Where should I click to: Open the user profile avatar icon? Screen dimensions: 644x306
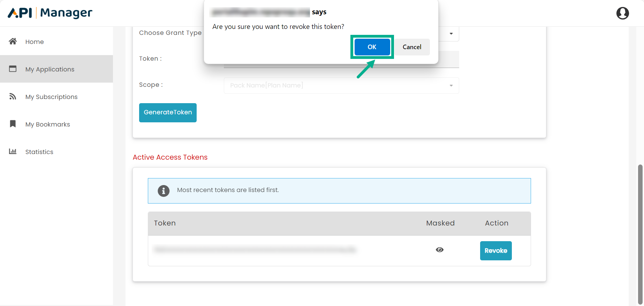tap(622, 13)
